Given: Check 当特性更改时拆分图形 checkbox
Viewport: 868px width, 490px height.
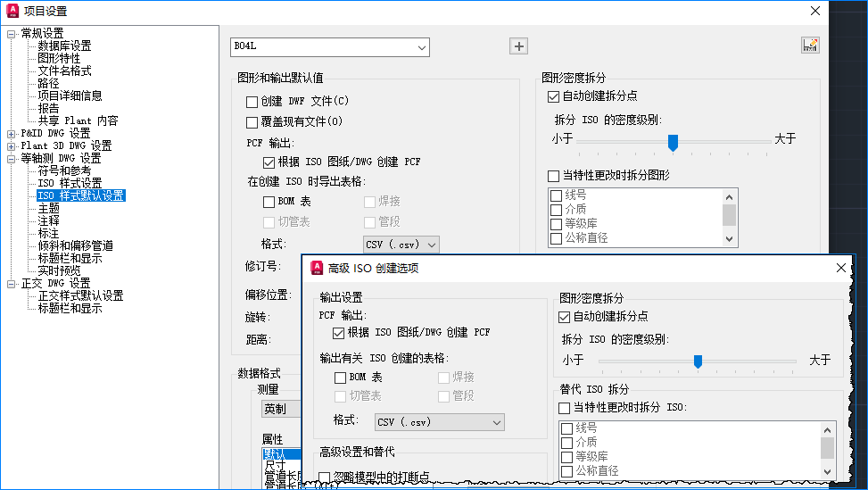Looking at the screenshot, I should click(x=553, y=176).
